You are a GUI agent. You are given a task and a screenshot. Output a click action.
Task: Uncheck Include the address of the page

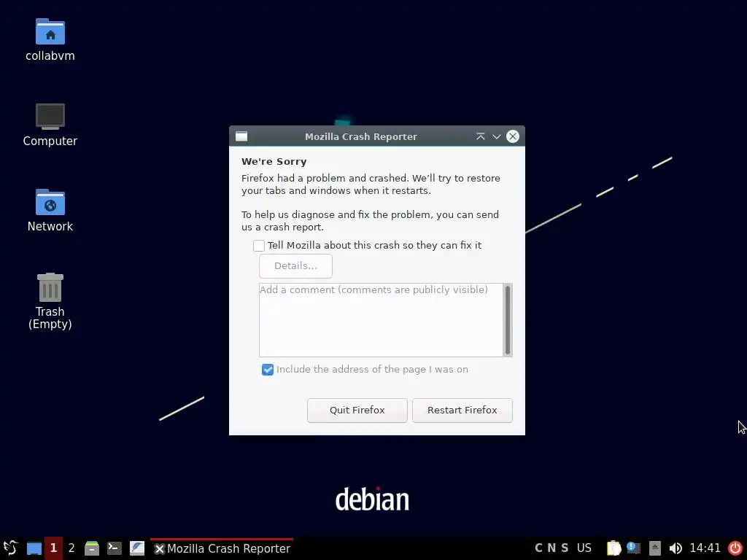[x=268, y=370]
